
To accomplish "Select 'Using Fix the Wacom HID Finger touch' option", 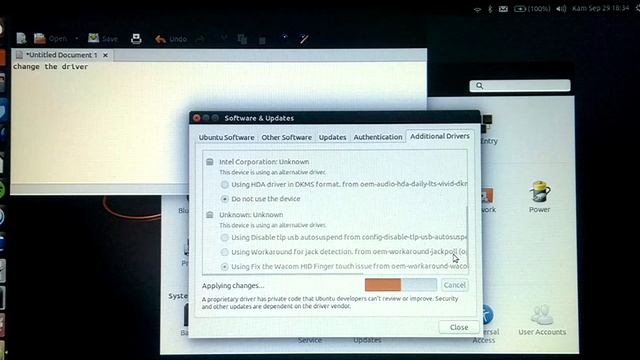I will [224, 267].
